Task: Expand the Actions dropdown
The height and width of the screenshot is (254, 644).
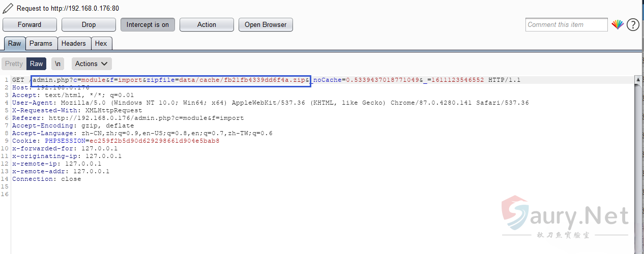Action: (x=91, y=63)
